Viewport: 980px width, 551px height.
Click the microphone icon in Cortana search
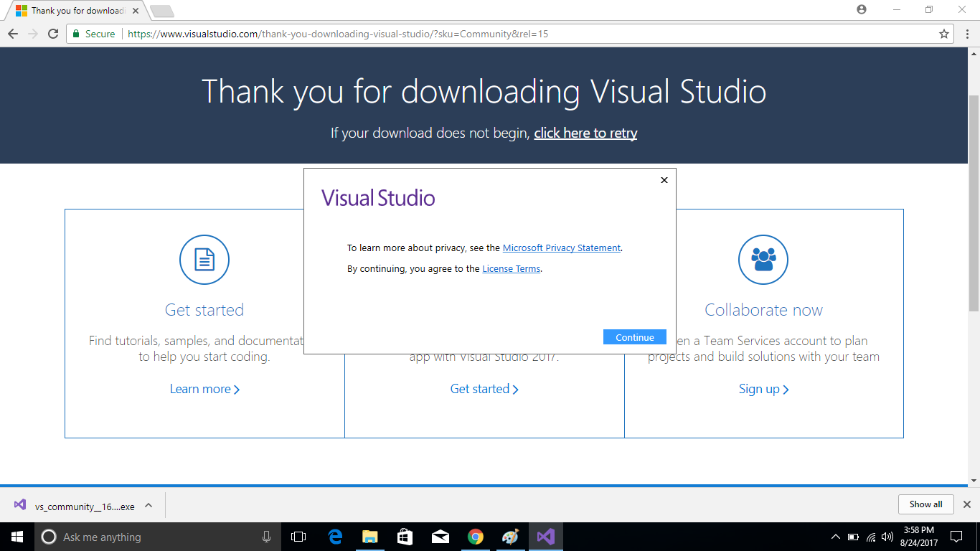(265, 536)
